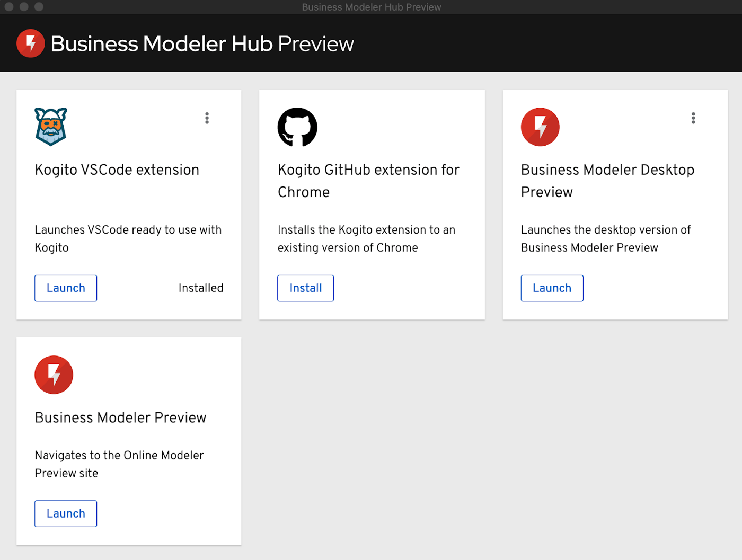The image size is (742, 560).
Task: Launch the online Business Modeler Preview
Action: click(x=66, y=513)
